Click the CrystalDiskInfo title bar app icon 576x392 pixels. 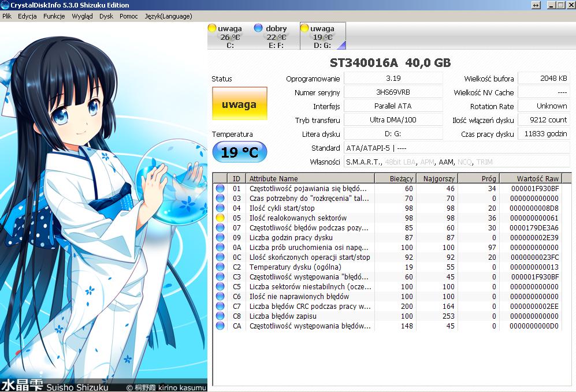coord(5,5)
